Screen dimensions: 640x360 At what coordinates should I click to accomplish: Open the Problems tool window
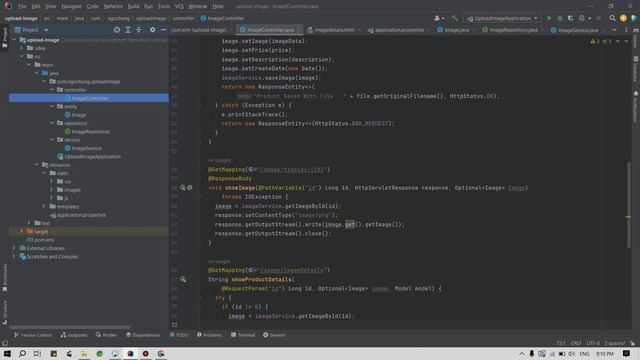[x=209, y=335]
